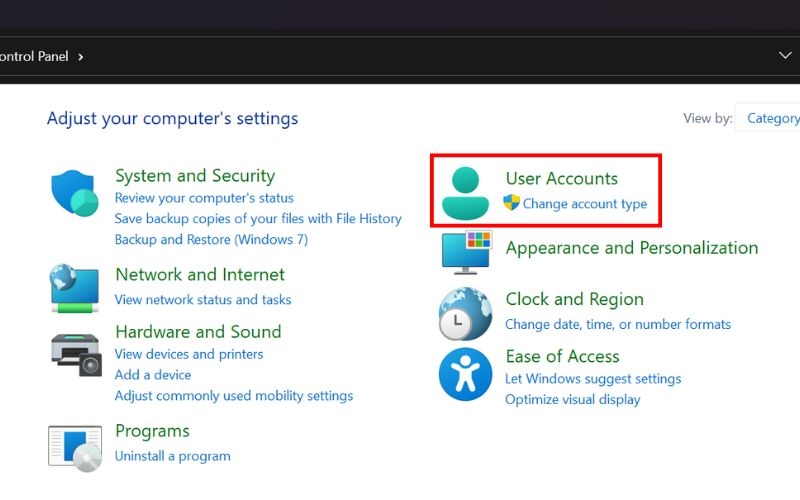Click the Hardware and Sound printer icon
This screenshot has height=500, width=800.
[x=75, y=352]
